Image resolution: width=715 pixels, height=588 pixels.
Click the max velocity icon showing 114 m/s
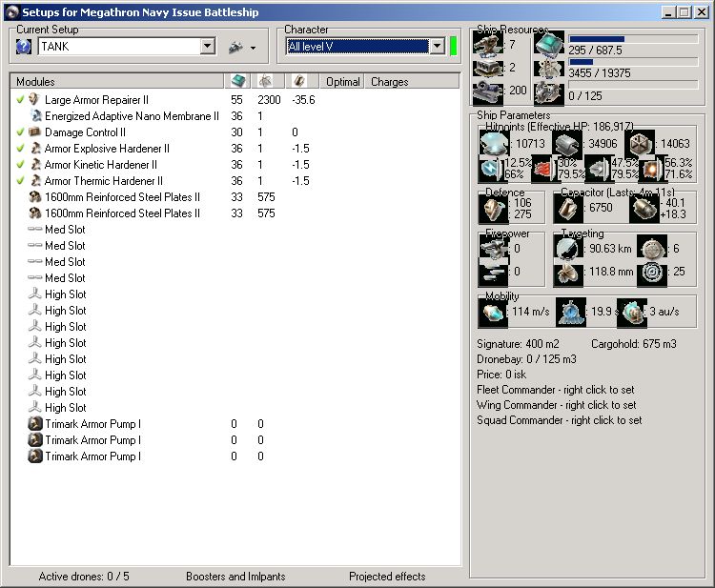(493, 313)
